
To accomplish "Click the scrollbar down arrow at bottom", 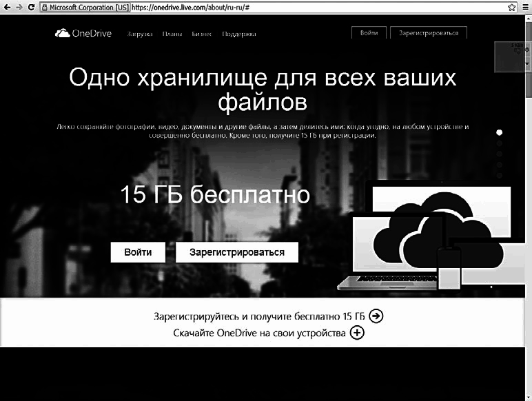I will (529, 398).
